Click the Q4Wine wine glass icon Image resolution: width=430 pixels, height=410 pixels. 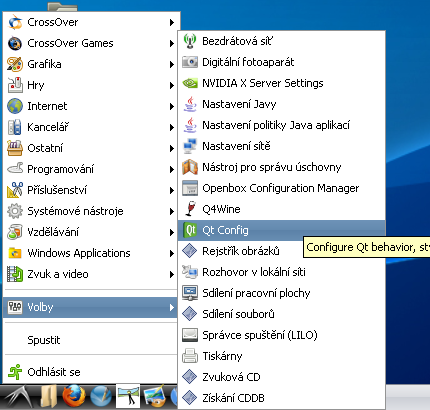tap(190, 209)
